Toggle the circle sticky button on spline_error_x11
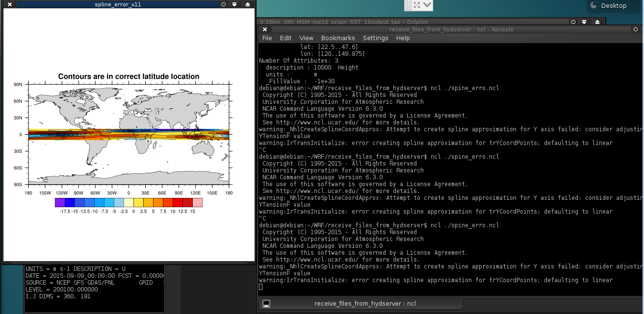Screen dimensions: 644x314 click(223, 4)
